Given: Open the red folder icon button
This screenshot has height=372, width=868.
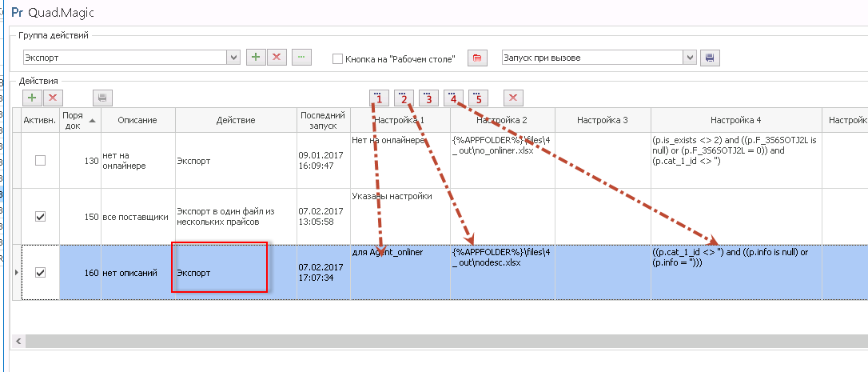Looking at the screenshot, I should click(476, 57).
